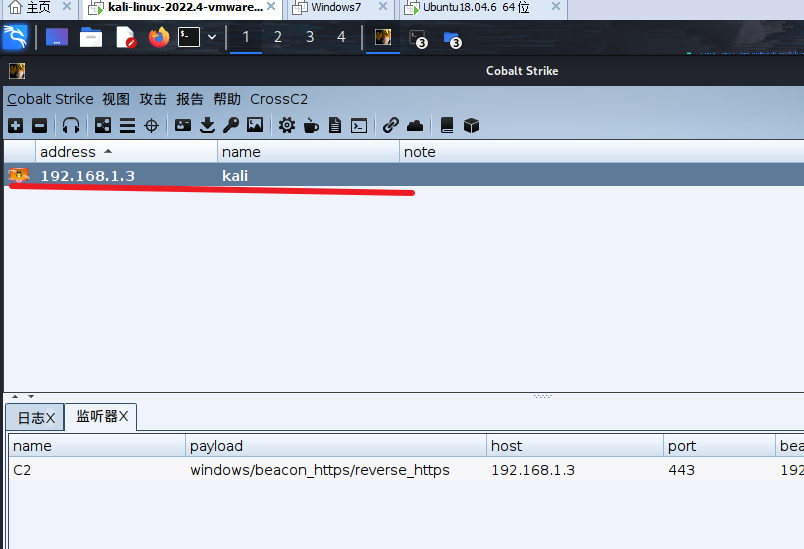Click the Office macro document icon

335,126
